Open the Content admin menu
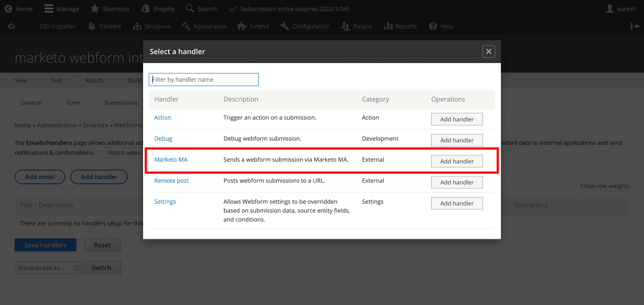This screenshot has width=644, height=305. [105, 26]
